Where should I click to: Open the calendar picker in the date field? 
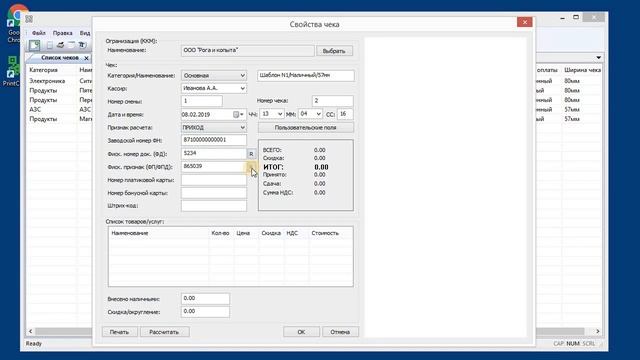click(236, 115)
